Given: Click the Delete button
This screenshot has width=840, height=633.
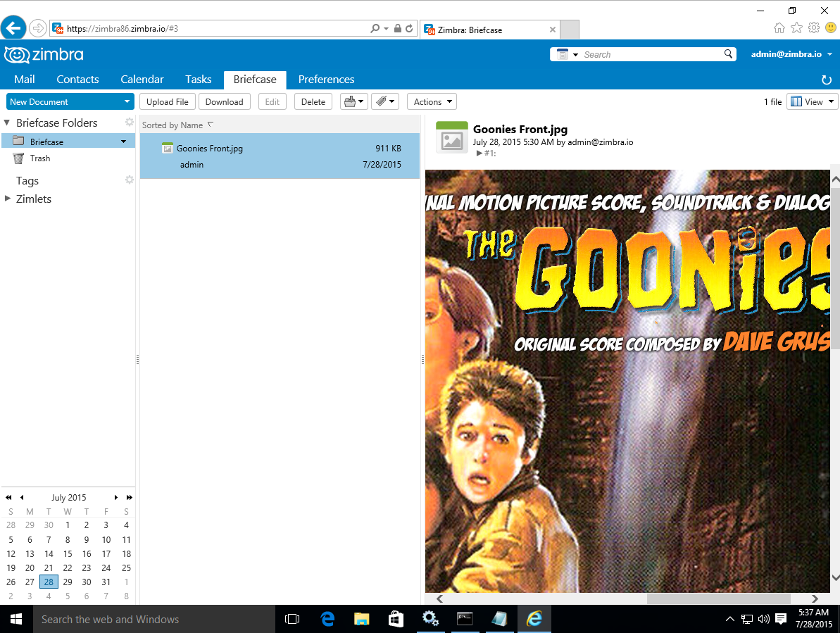Looking at the screenshot, I should (313, 102).
